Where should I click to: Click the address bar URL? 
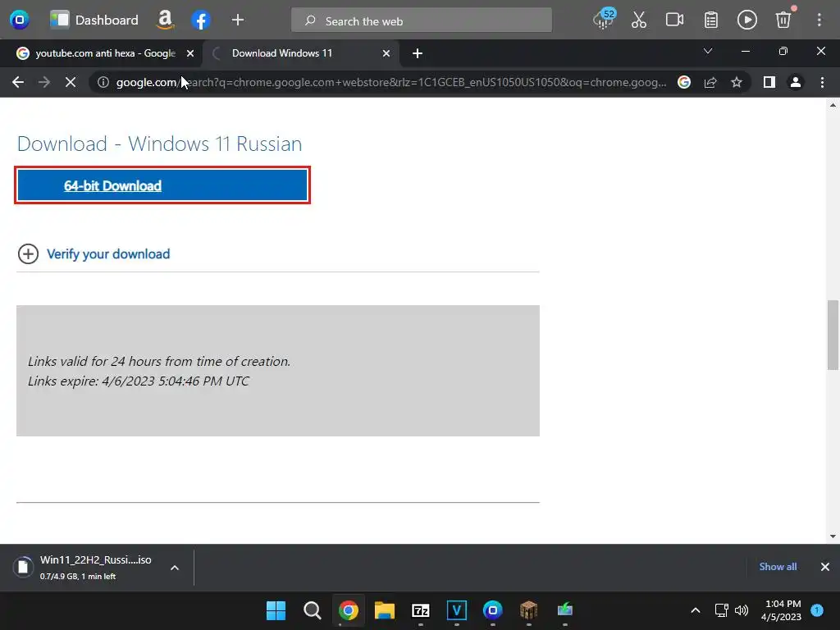point(391,83)
